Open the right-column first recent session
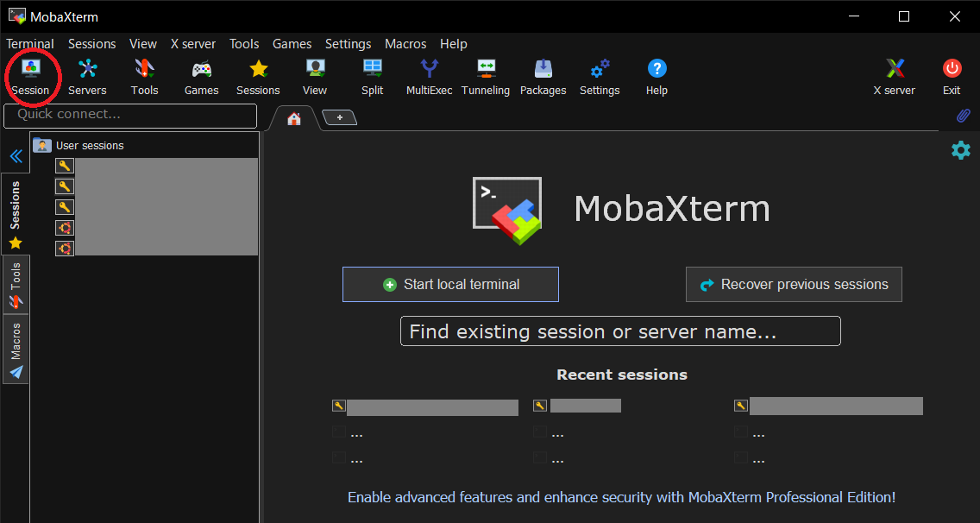Screen dimensions: 980x523 pyautogui.click(x=828, y=406)
